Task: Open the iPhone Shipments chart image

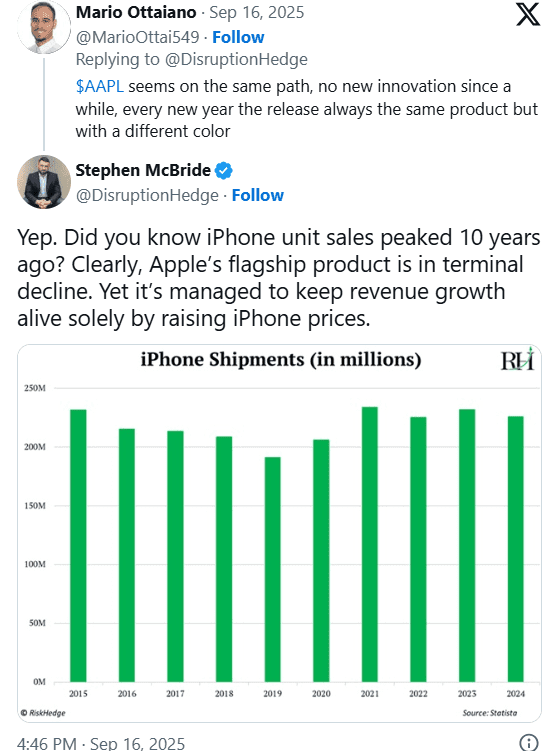Action: [279, 533]
